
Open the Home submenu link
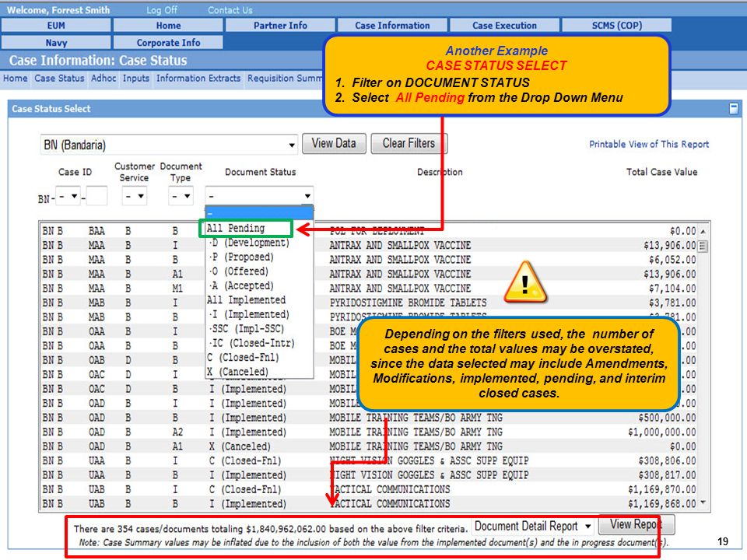(16, 78)
